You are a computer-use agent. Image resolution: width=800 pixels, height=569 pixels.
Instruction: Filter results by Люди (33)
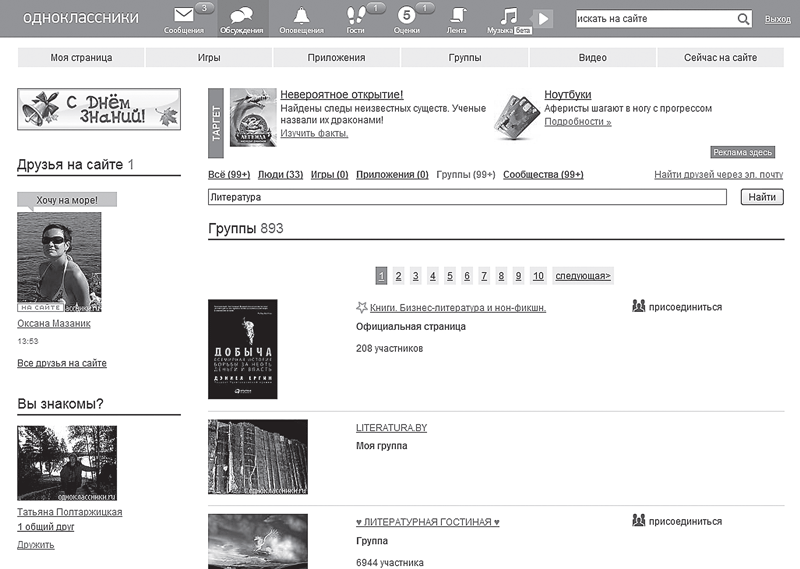pyautogui.click(x=280, y=175)
